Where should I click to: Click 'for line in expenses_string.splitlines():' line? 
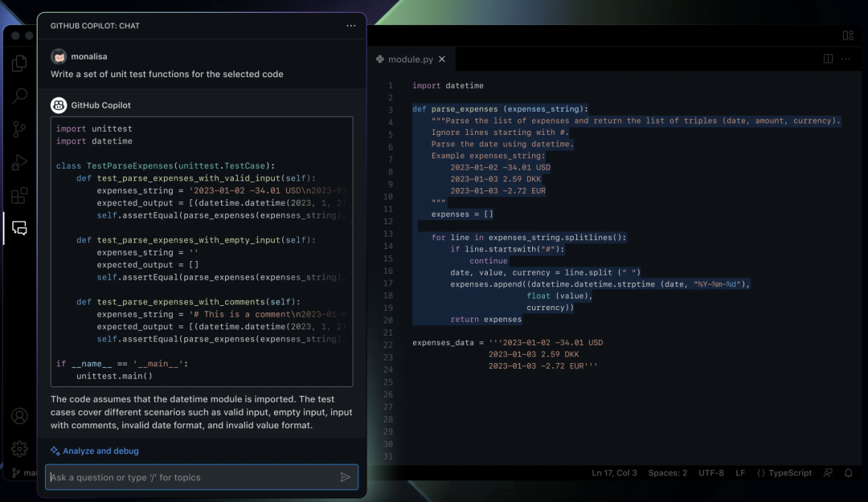(529, 238)
